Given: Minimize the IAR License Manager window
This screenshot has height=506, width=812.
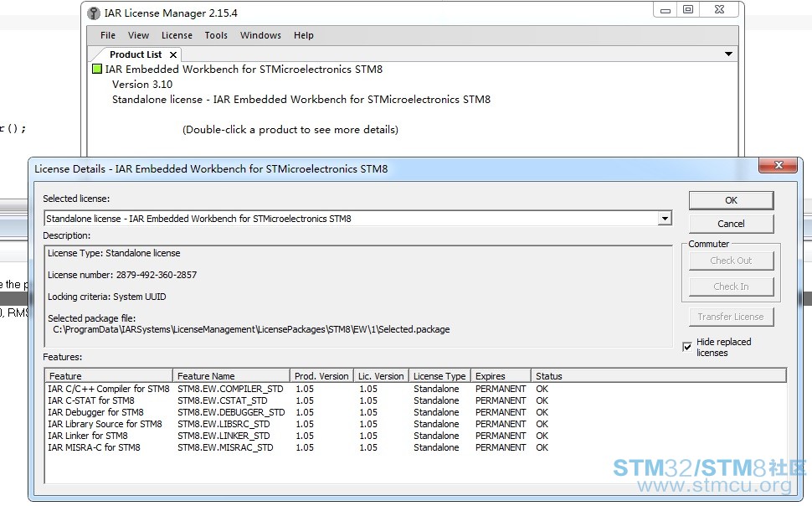Looking at the screenshot, I should point(666,10).
